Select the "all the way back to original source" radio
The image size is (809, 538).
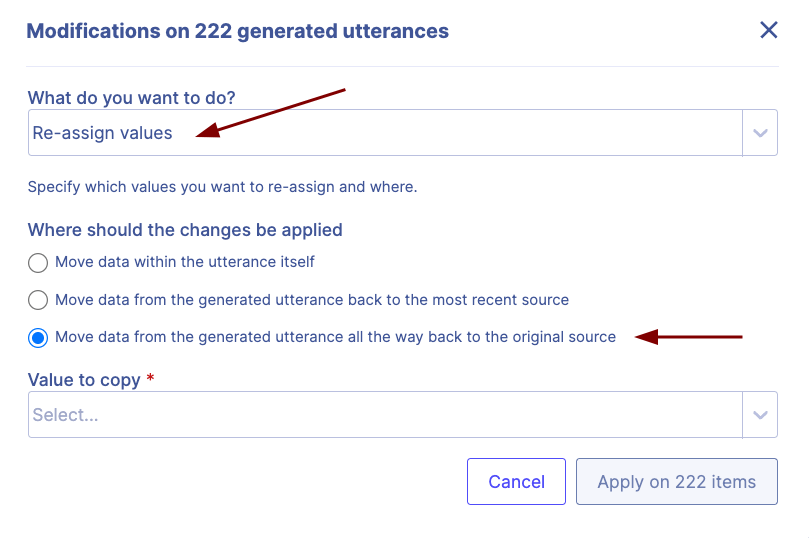point(38,338)
